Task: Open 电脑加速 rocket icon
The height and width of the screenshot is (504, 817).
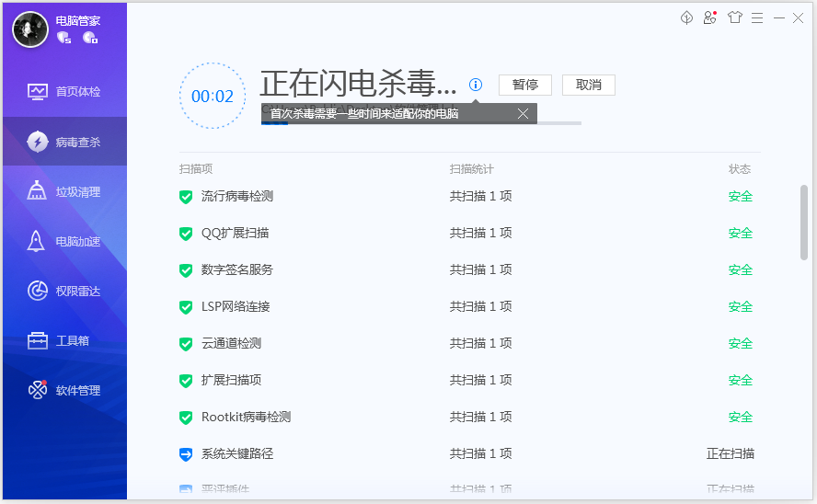Action: (x=36, y=241)
